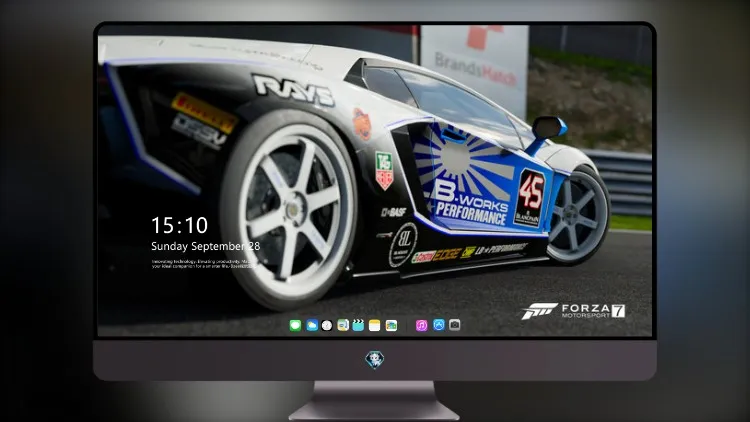
Task: Open the gray Camera dock icon
Action: [x=454, y=325]
